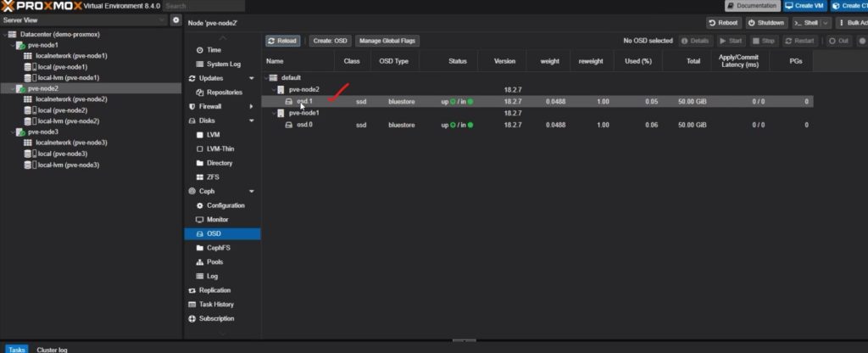Click the Task History icon

(x=192, y=305)
